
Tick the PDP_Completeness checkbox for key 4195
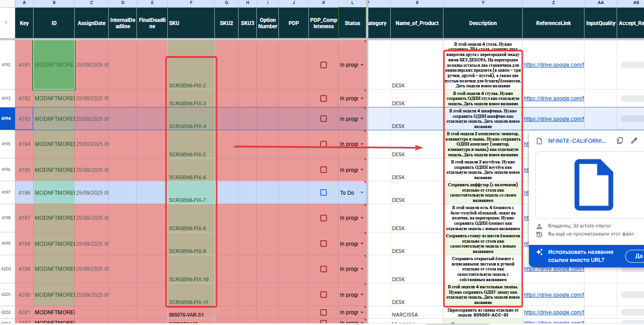point(324,170)
